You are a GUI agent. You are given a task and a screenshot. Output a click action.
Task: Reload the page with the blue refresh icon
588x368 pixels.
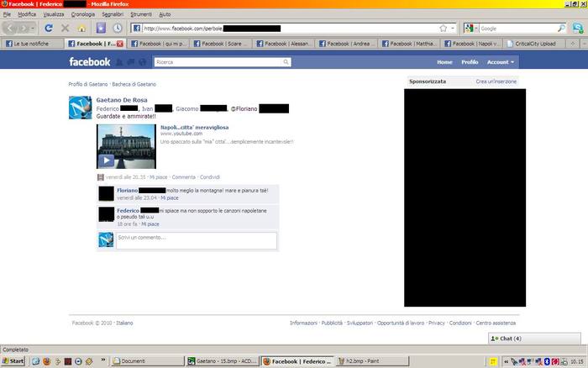[x=49, y=28]
